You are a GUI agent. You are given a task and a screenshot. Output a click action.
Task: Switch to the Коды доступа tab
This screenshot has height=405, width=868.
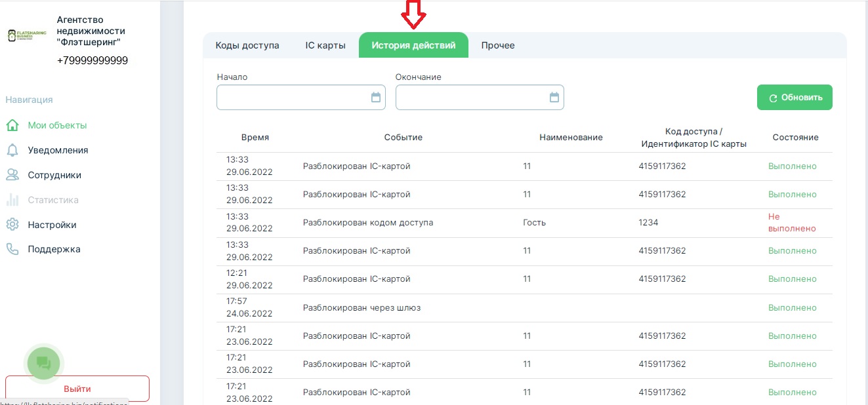[247, 45]
